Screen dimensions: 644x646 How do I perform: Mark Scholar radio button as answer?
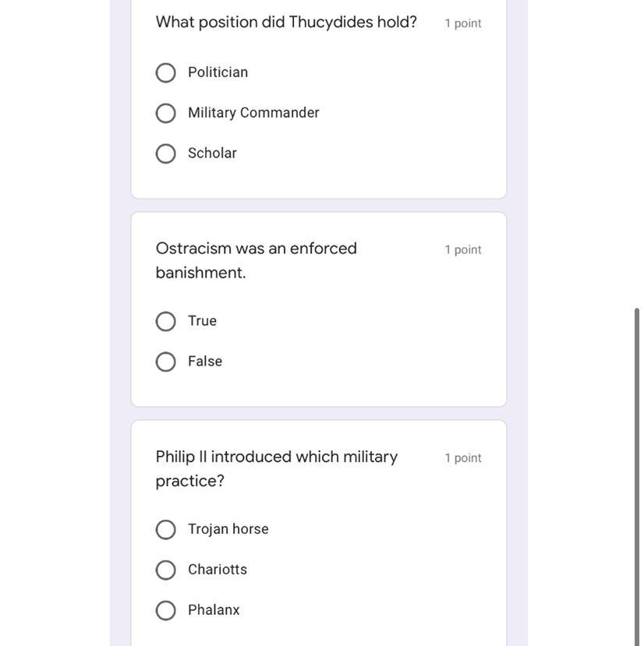point(165,154)
